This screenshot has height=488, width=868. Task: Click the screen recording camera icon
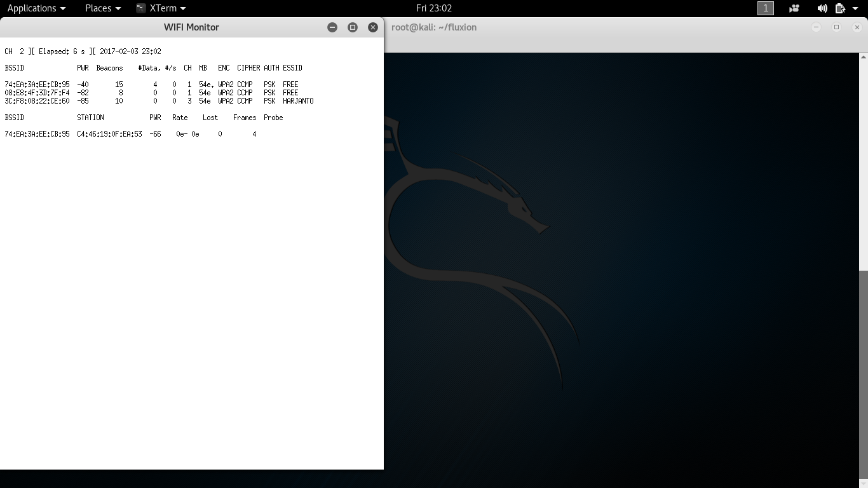click(794, 8)
